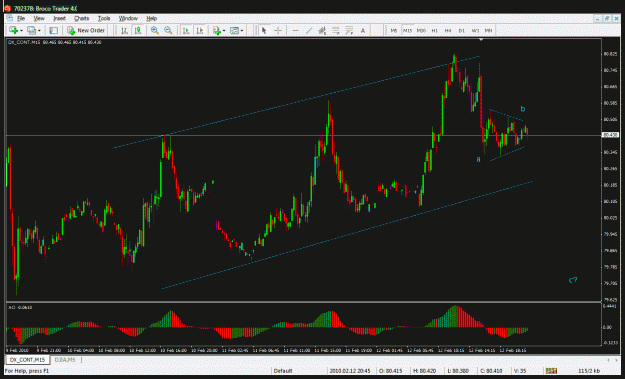Expand the Templates dropdown arrow
The width and height of the screenshot is (625, 379).
242,31
